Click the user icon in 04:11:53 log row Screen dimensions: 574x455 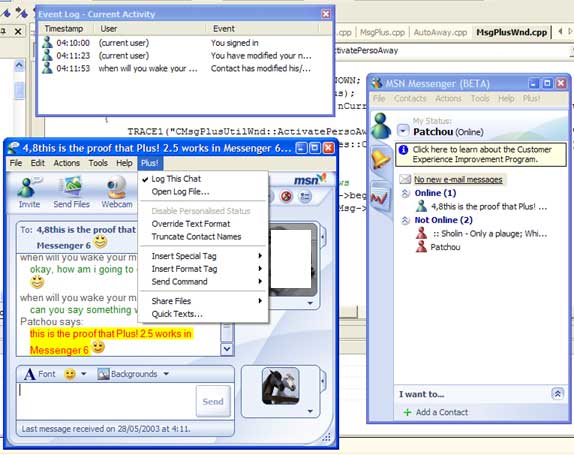pyautogui.click(x=47, y=68)
